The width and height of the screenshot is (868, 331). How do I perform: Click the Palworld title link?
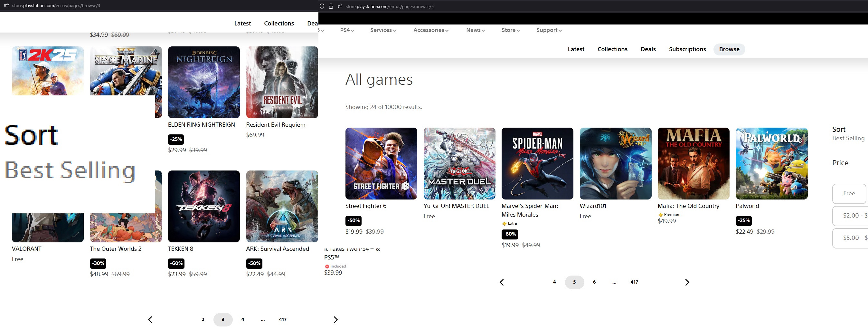click(x=747, y=206)
